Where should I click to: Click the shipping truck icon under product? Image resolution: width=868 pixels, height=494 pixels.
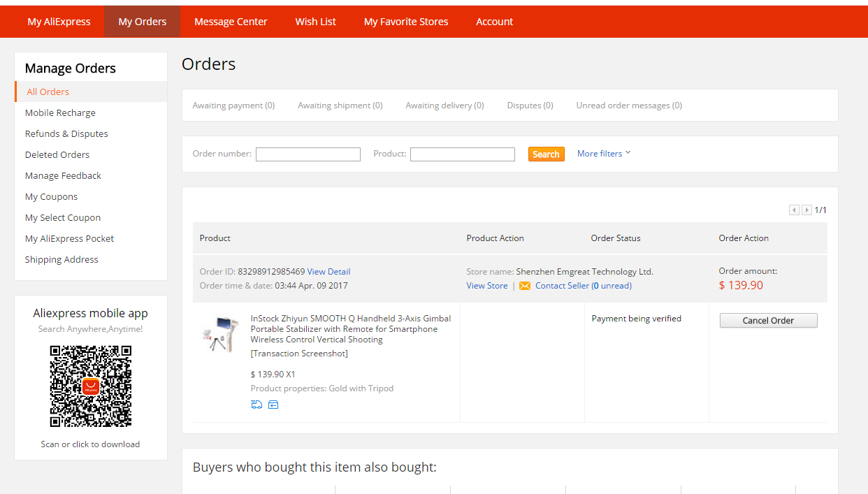pos(256,405)
